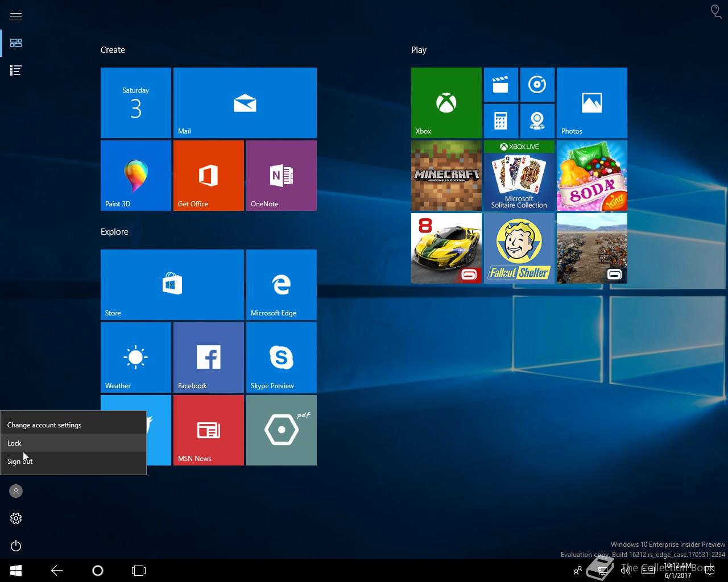Open the People icon in tray
Image resolution: width=728 pixels, height=582 pixels.
coord(578,571)
